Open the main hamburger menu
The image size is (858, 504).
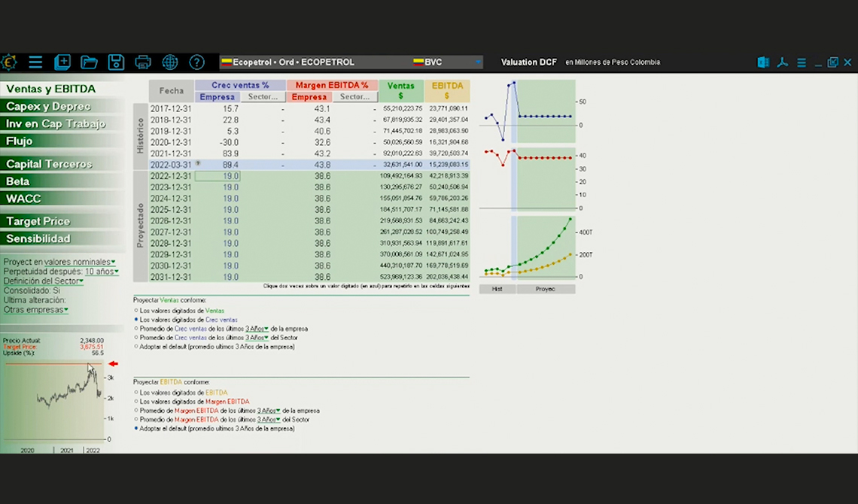point(35,62)
